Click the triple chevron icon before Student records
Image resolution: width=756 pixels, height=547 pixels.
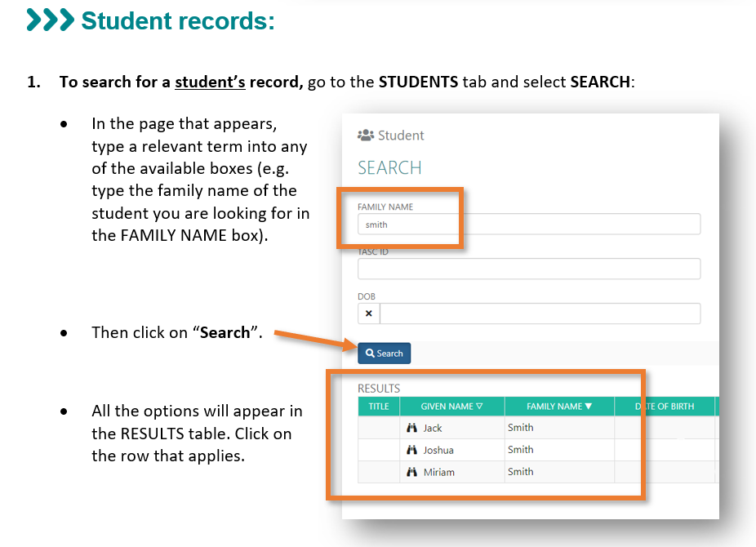tap(50, 20)
